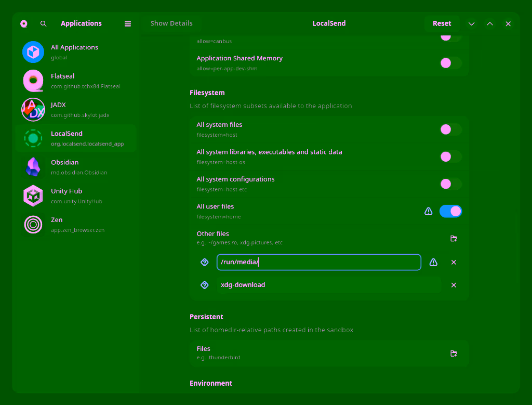Click filesystem=host-etc label text
This screenshot has width=532, height=405.
point(221,189)
